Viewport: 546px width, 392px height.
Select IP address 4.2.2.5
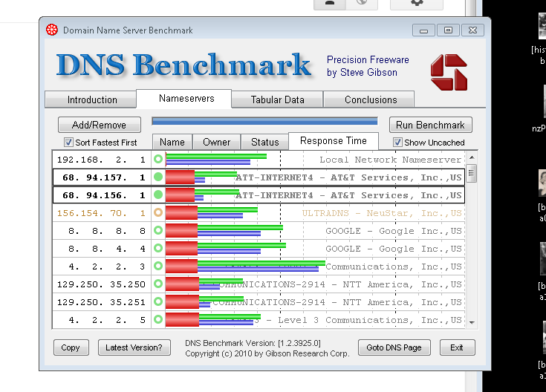point(106,320)
